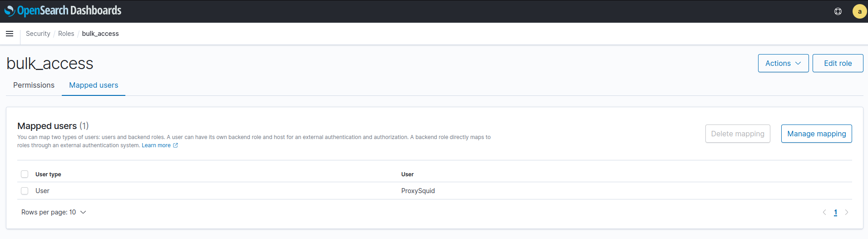Click the Manage mapping button
Image resolution: width=868 pixels, height=239 pixels.
(x=816, y=134)
